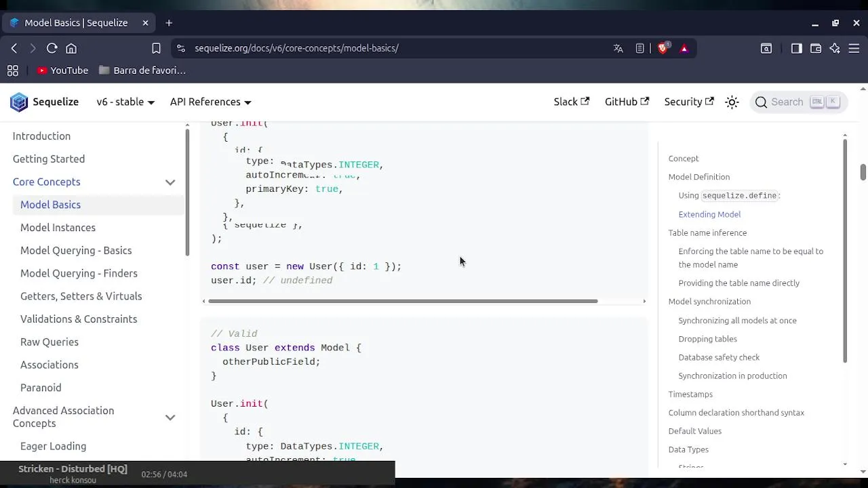Open Raw Queries page
This screenshot has width=868, height=488.
click(x=50, y=342)
